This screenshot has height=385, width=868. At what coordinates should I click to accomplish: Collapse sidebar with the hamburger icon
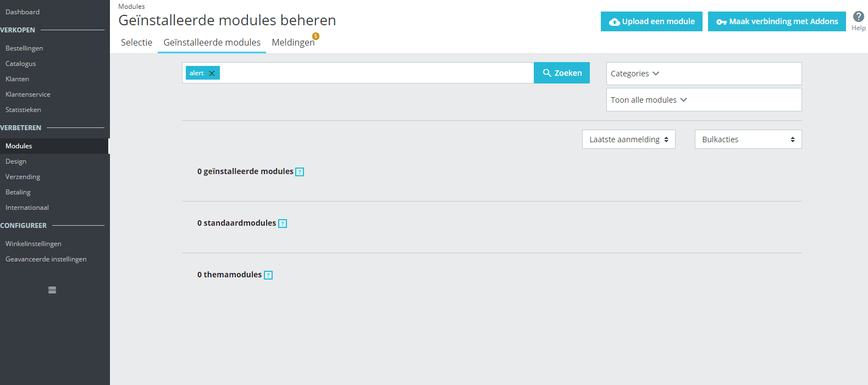pyautogui.click(x=52, y=290)
